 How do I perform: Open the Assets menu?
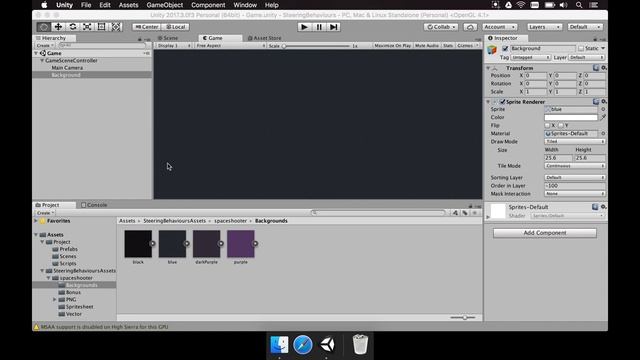coord(128,5)
